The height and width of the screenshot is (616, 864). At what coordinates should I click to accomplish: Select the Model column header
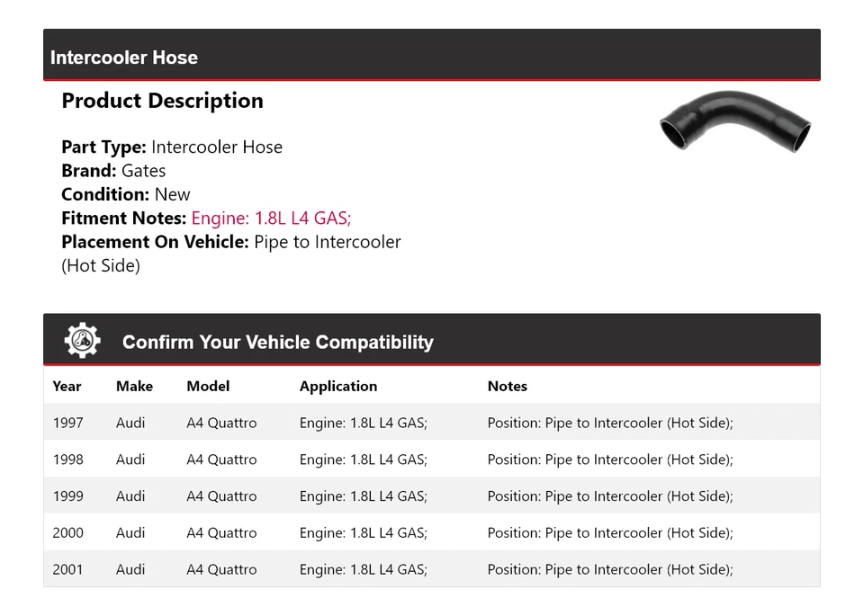pyautogui.click(x=208, y=386)
